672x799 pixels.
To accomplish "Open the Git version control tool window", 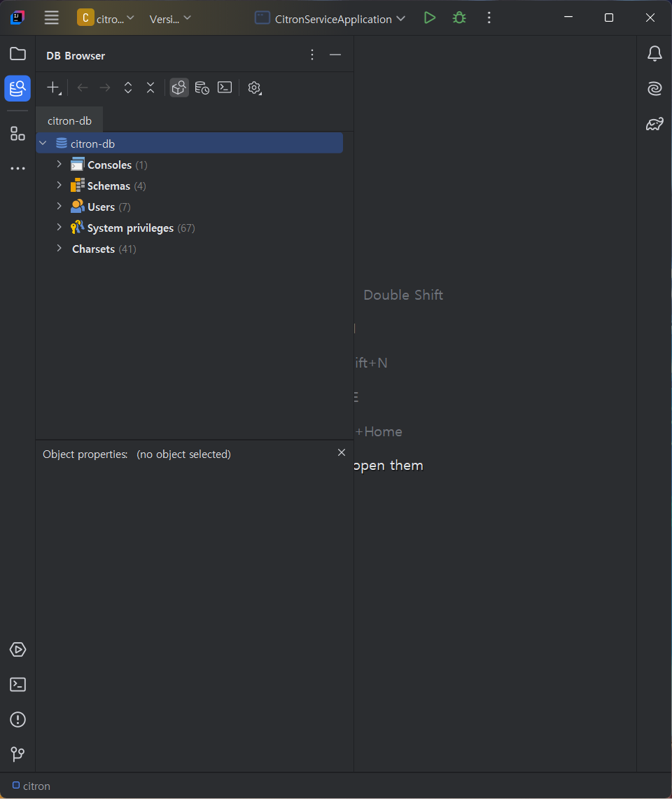I will tap(17, 754).
